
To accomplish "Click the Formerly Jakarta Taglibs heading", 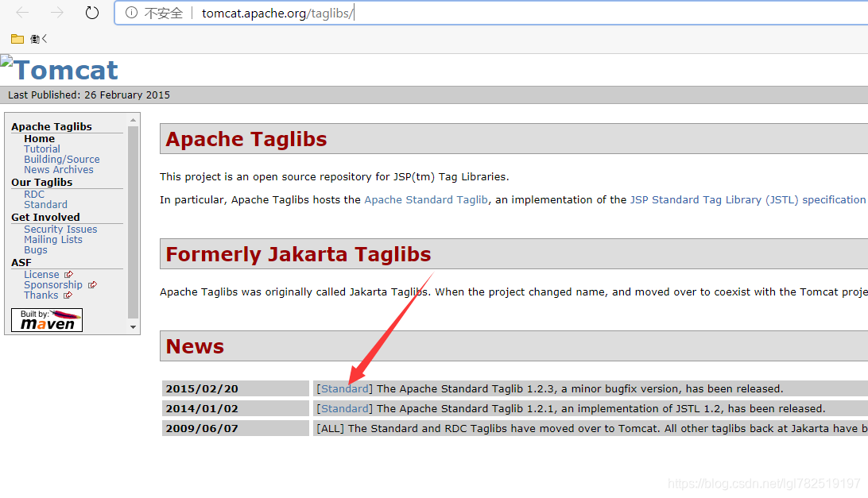I will [x=298, y=254].
